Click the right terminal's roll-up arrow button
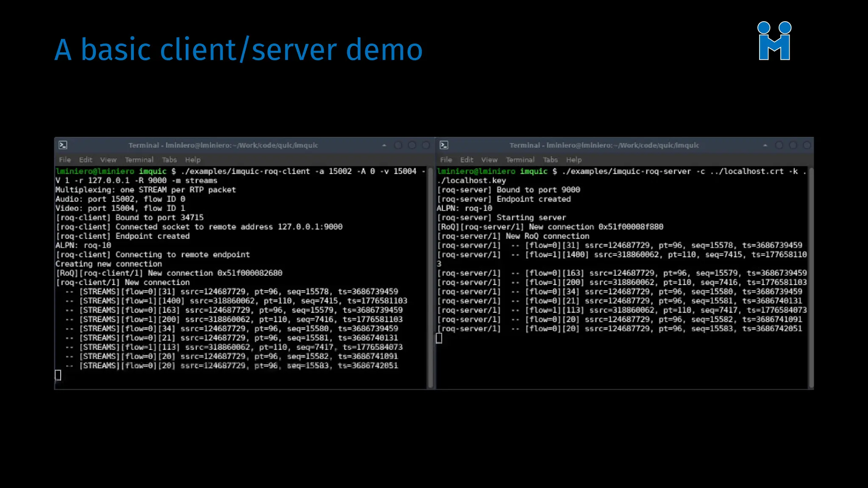868x488 pixels. pyautogui.click(x=765, y=145)
